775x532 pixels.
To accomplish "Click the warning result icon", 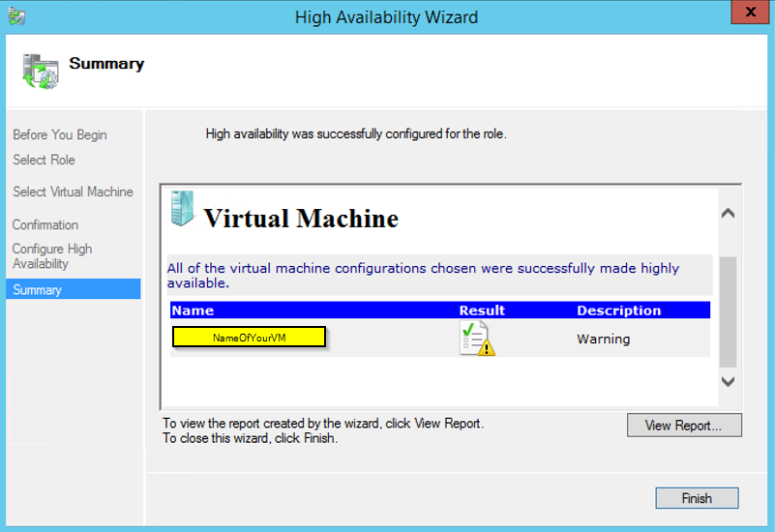I will pos(477,339).
